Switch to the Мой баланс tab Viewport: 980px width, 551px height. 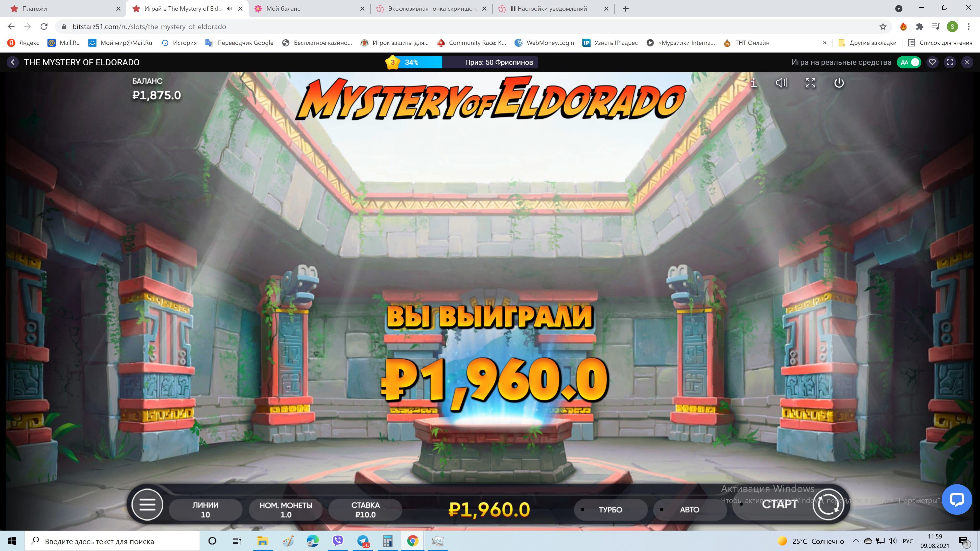(x=283, y=8)
